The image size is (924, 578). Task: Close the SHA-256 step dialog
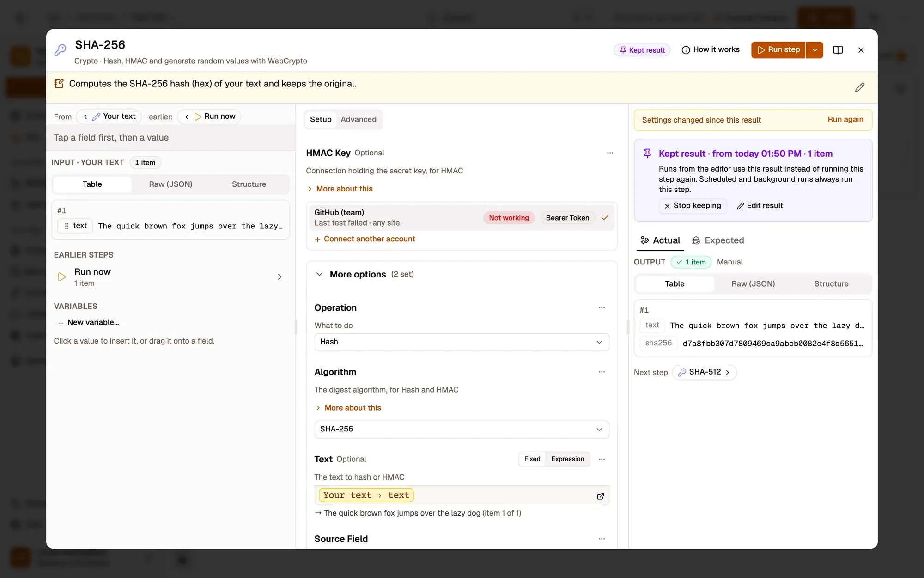click(861, 50)
